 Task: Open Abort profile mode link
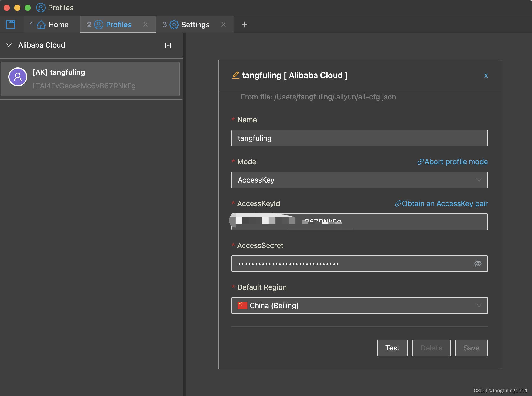[452, 162]
